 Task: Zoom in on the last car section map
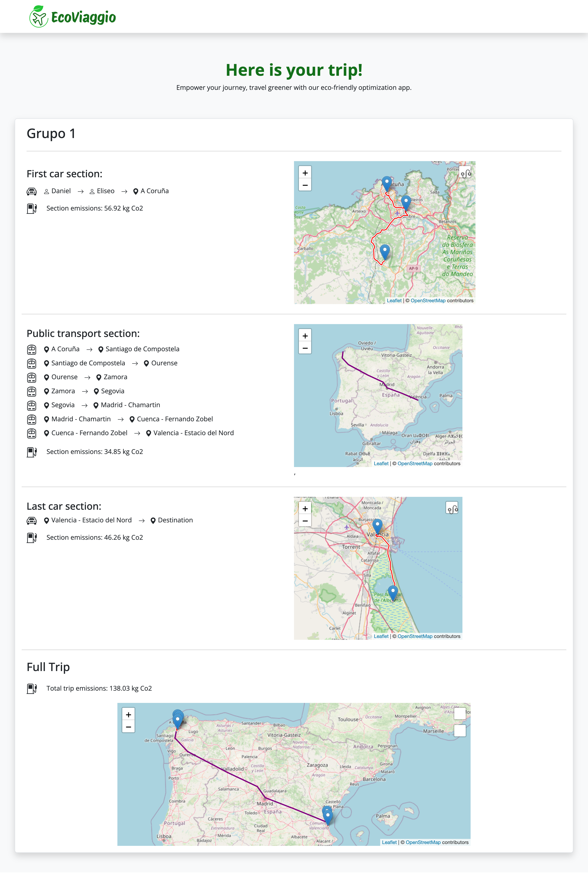coord(305,509)
